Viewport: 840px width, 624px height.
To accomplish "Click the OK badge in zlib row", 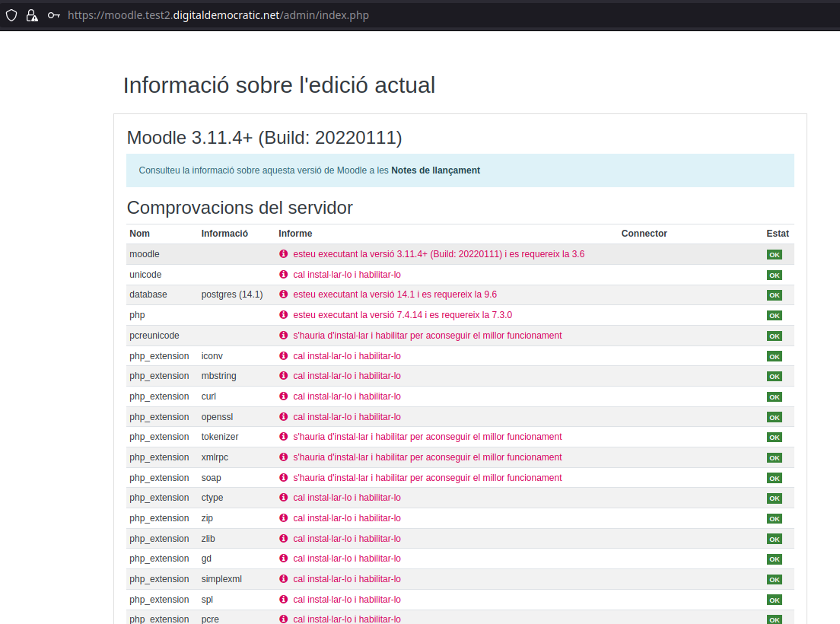I will (x=774, y=539).
